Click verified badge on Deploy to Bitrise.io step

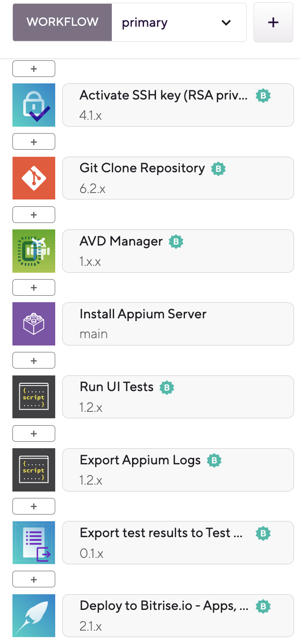tap(263, 606)
